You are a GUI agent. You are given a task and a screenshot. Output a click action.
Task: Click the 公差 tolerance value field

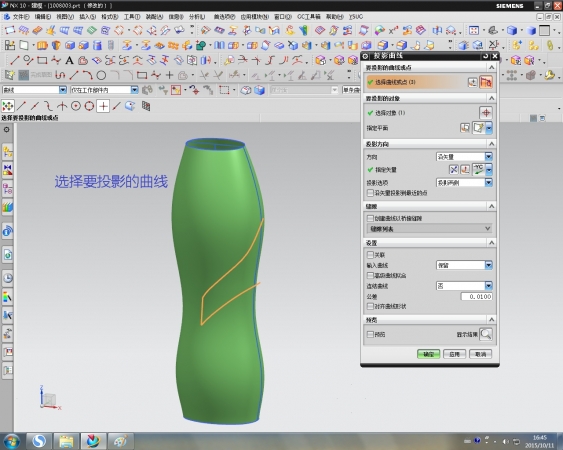(476, 296)
